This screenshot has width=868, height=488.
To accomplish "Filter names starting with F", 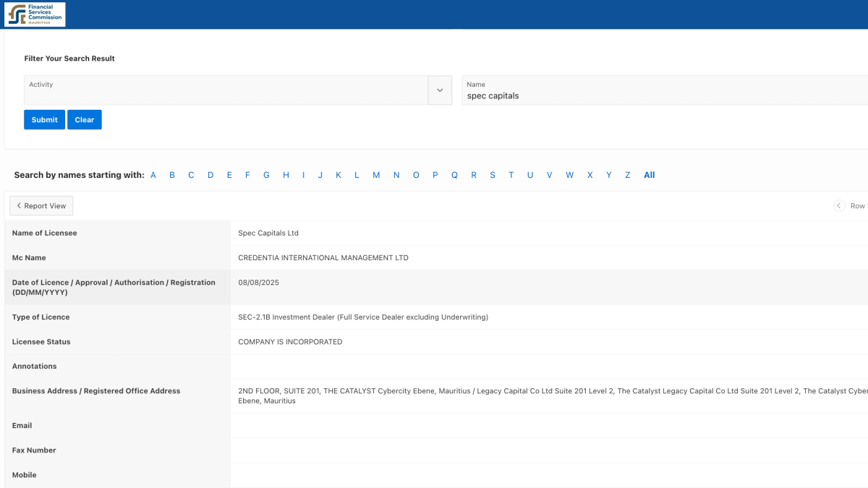I will 247,175.
